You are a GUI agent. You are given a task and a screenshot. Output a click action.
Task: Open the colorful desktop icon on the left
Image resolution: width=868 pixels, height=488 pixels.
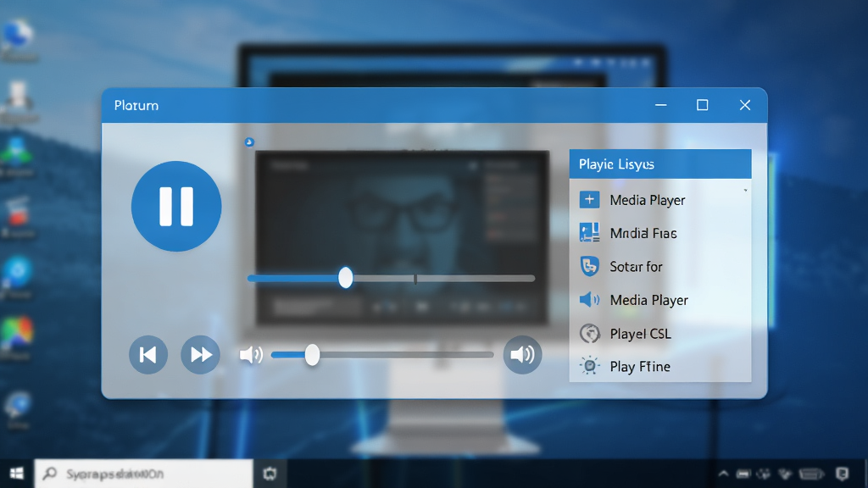[x=17, y=332]
